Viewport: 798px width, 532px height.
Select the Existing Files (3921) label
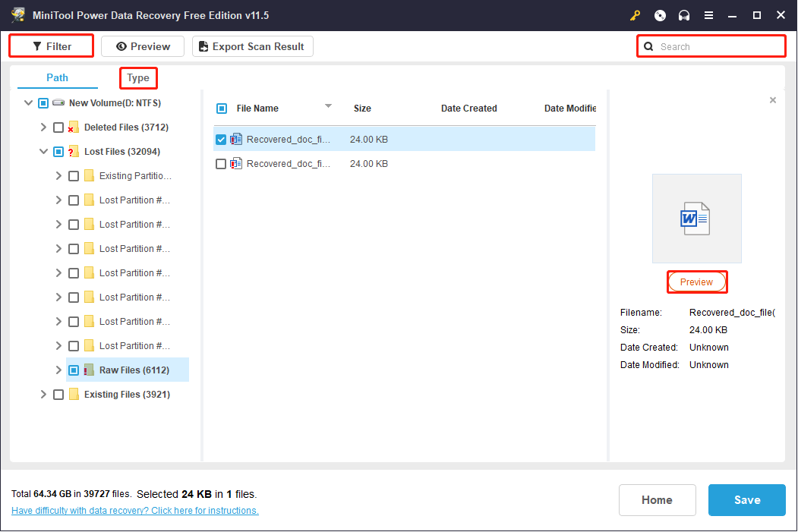tap(128, 395)
